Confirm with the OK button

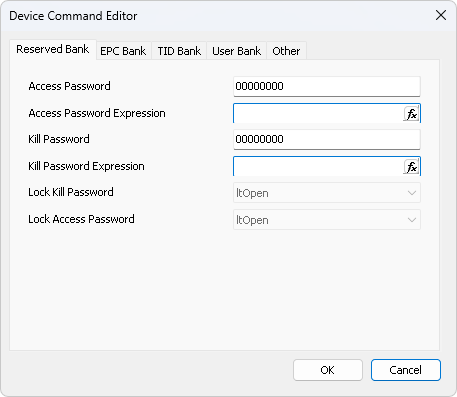[x=328, y=370]
